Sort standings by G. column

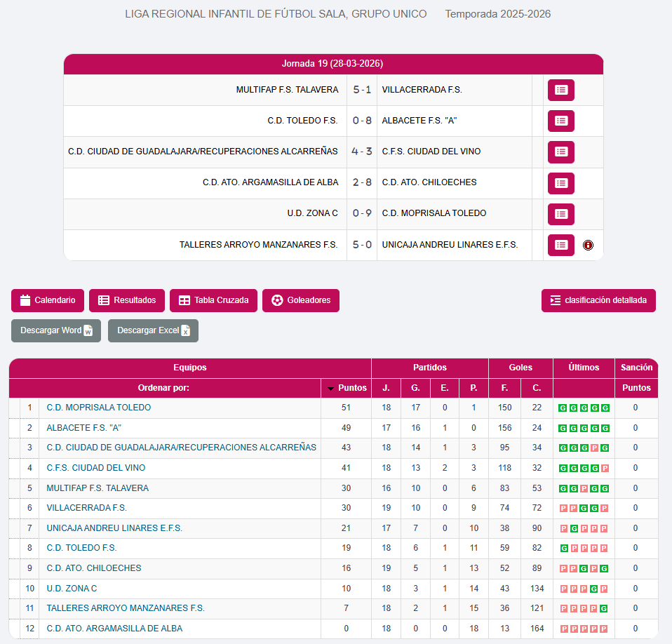point(415,388)
